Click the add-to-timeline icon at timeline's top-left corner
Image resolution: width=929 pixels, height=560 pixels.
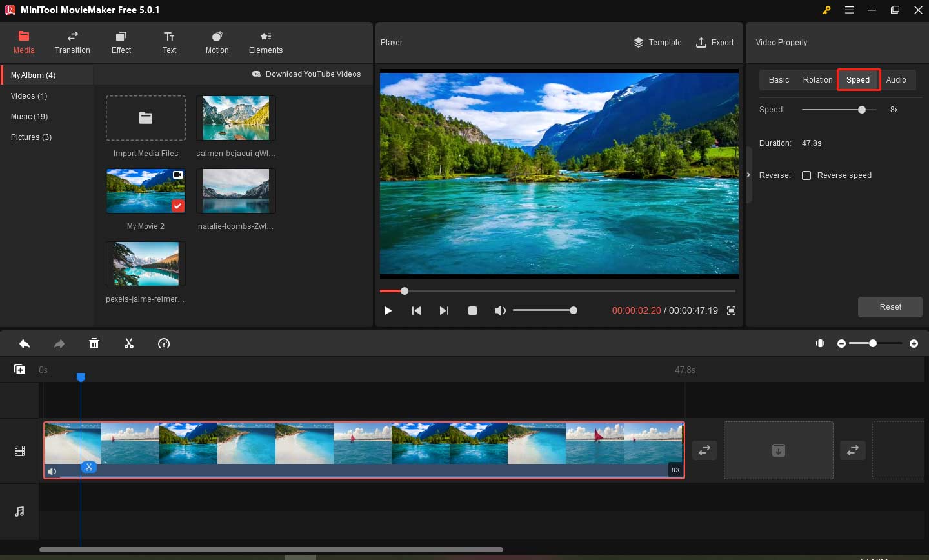coord(19,368)
